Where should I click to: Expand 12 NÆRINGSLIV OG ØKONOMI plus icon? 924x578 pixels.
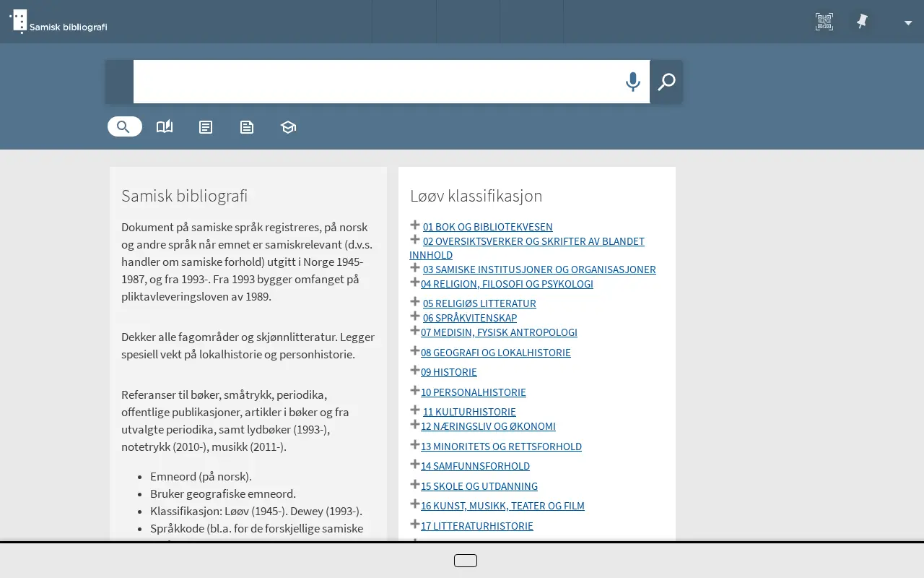tap(415, 424)
